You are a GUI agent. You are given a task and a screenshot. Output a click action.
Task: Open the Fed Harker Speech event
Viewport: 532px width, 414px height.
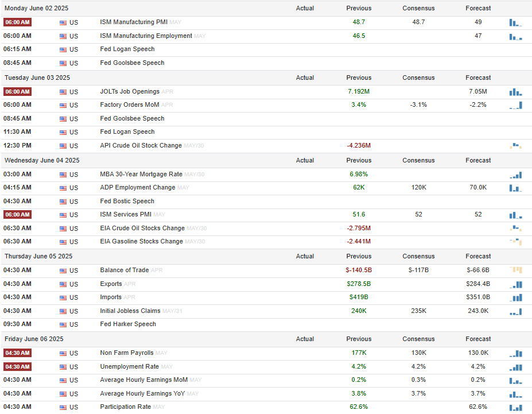tap(128, 324)
